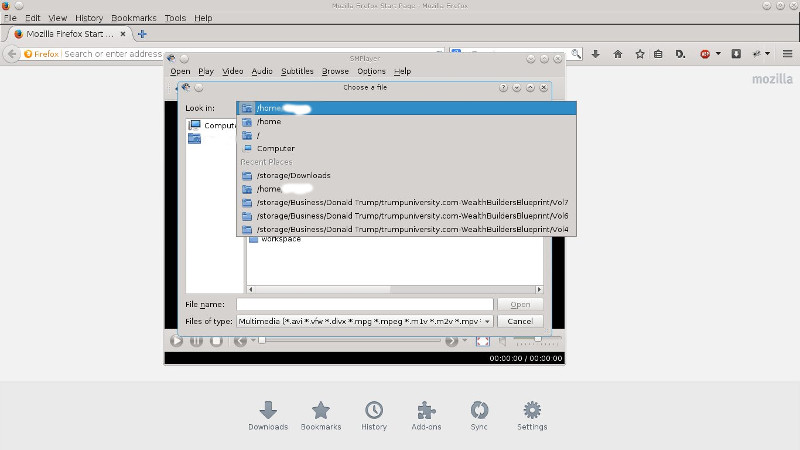Open Downloads shortcut on Firefox start page
800x450 pixels.
268,415
